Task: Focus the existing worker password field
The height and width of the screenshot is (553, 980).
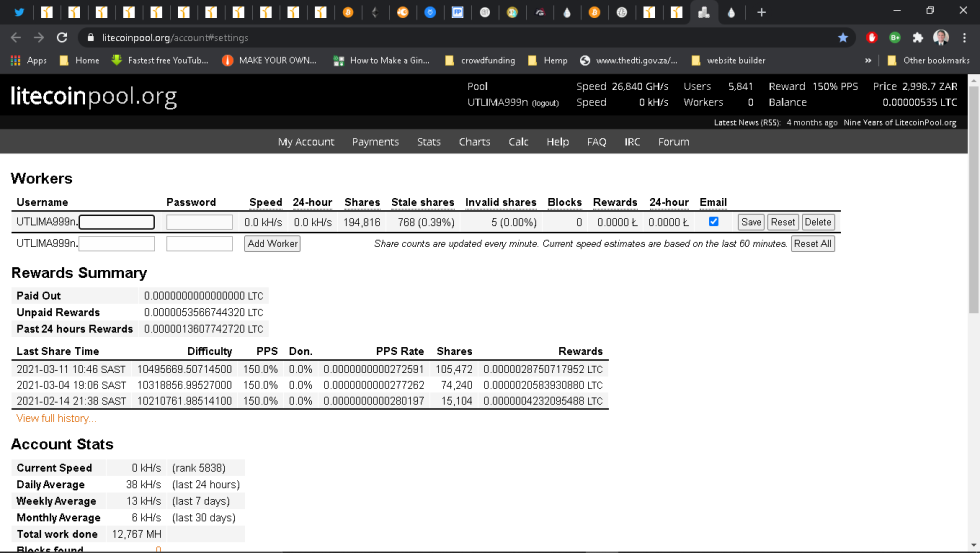Action: (199, 222)
